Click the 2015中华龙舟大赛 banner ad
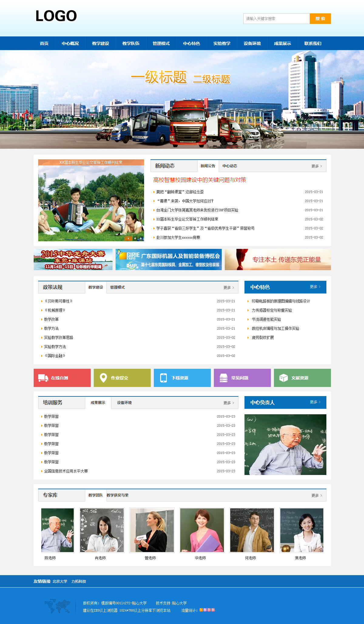Image resolution: width=364 pixels, height=624 pixels. [73, 259]
